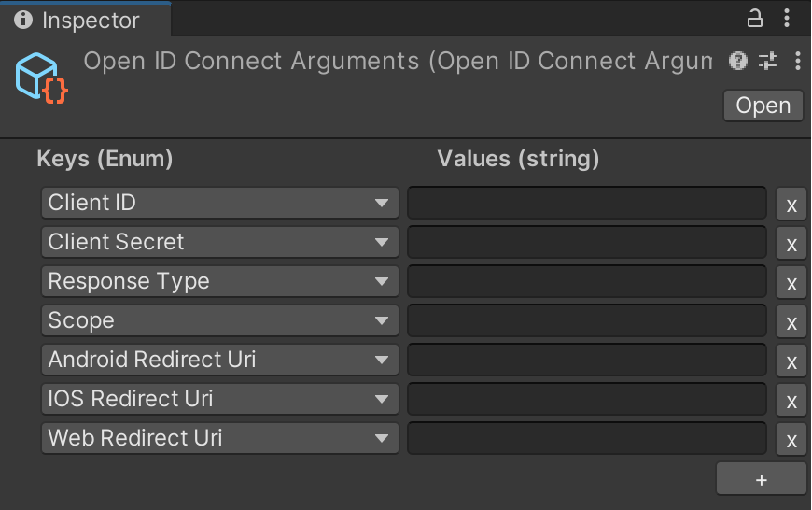Click the Inspector lock icon
The image size is (812, 510).
[755, 18]
